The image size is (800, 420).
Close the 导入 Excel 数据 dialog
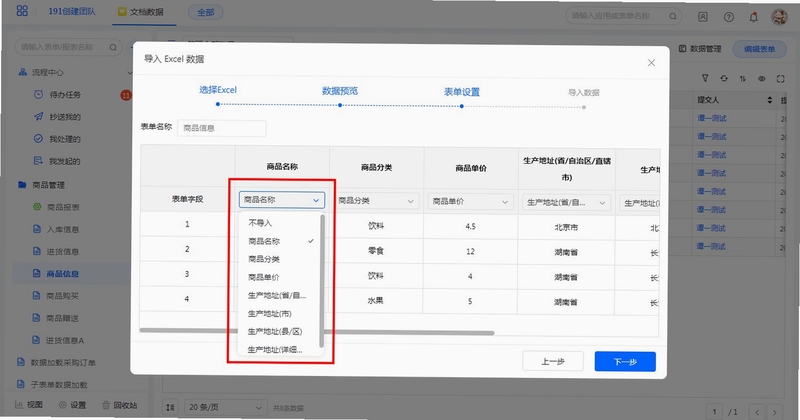[652, 63]
